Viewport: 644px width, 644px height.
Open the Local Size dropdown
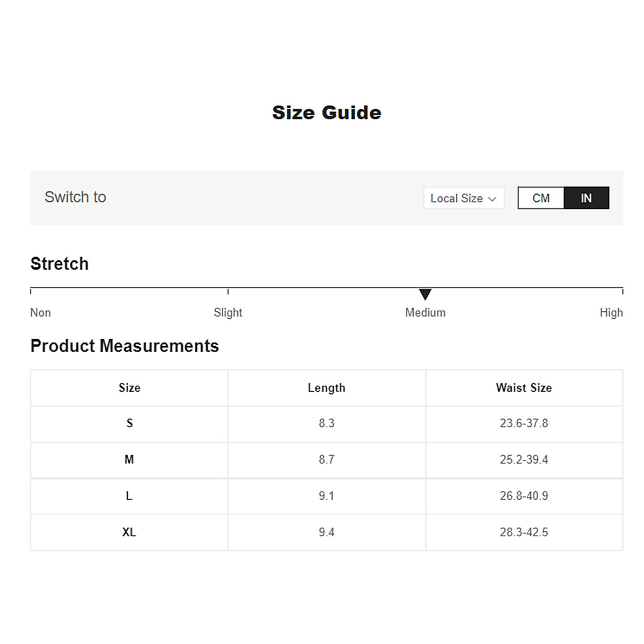pyautogui.click(x=464, y=198)
